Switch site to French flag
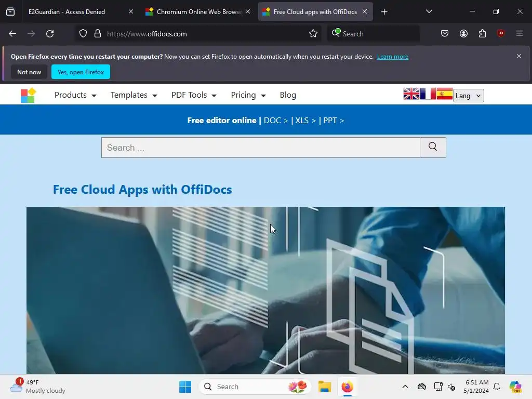The image size is (532, 399). coord(428,94)
